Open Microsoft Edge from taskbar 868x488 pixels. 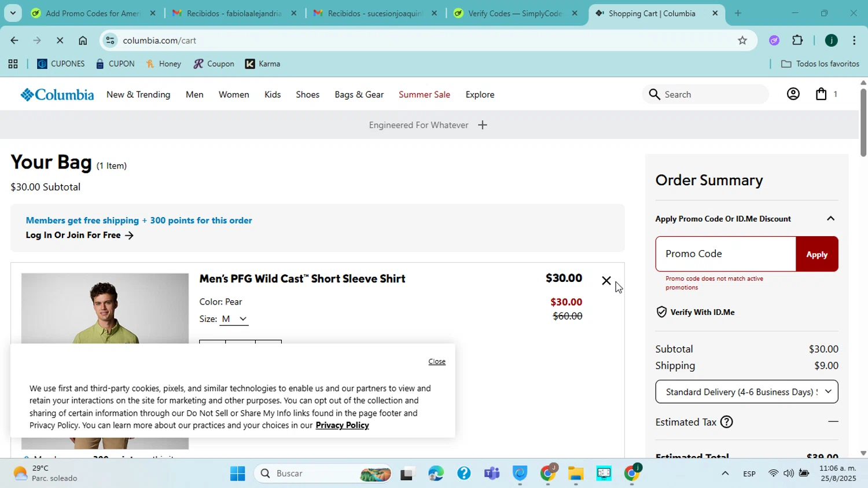click(435, 474)
